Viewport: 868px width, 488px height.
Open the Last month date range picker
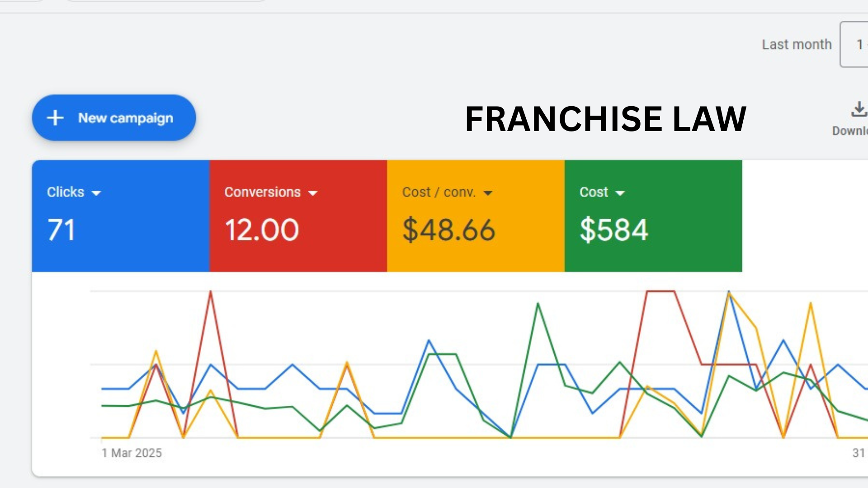(x=797, y=44)
